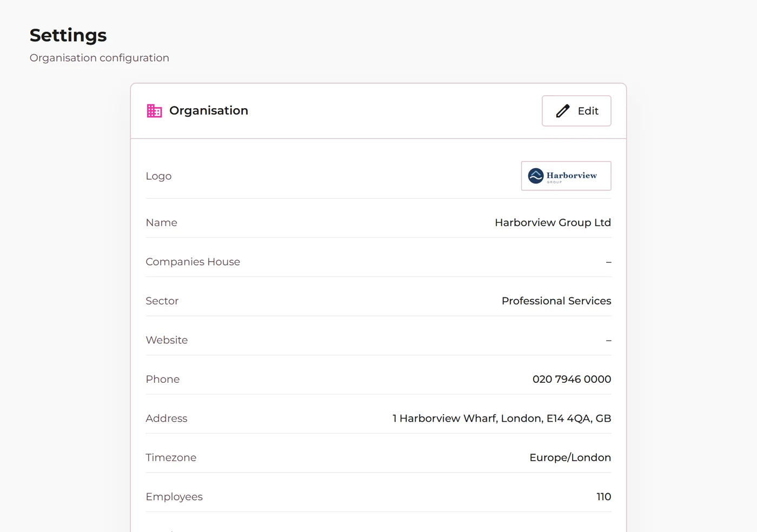Image resolution: width=757 pixels, height=532 pixels.
Task: Select the name value Harborview Group Ltd
Action: [553, 223]
